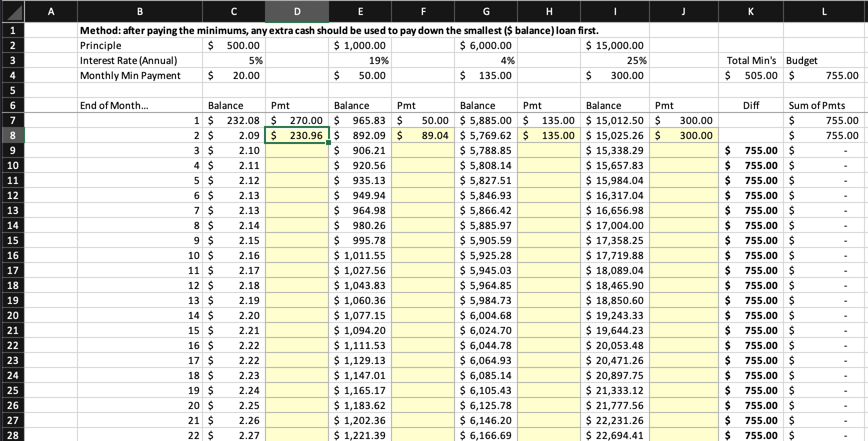
Task: Select the $15,012.50 balance cell
Action: [615, 120]
